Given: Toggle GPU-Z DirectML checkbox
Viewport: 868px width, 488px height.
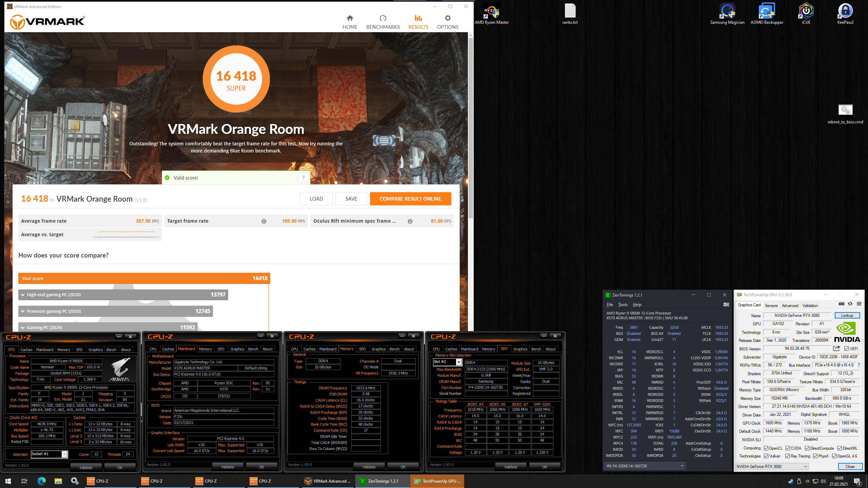Looking at the screenshot, I should click(x=840, y=448).
